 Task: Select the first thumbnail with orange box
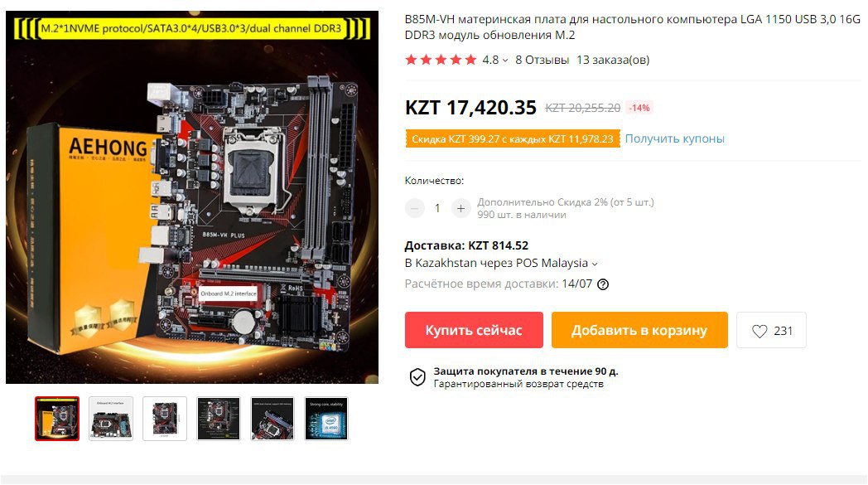[x=57, y=419]
